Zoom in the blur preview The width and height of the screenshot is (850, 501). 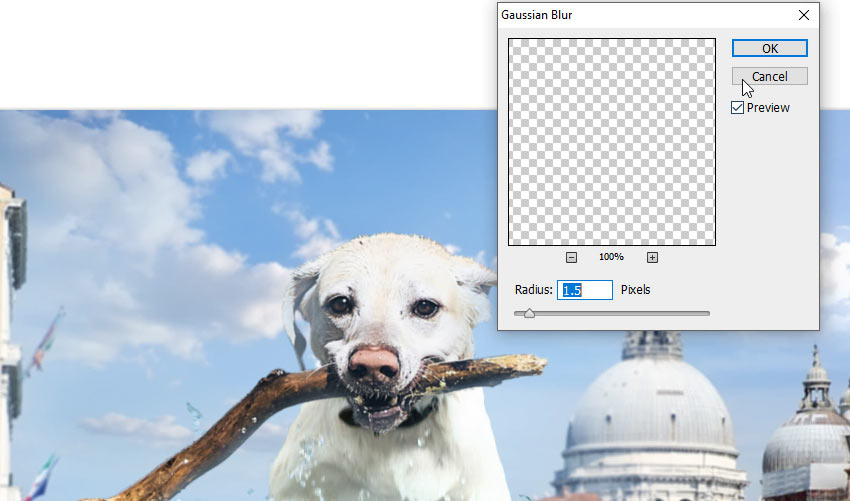pyautogui.click(x=652, y=258)
